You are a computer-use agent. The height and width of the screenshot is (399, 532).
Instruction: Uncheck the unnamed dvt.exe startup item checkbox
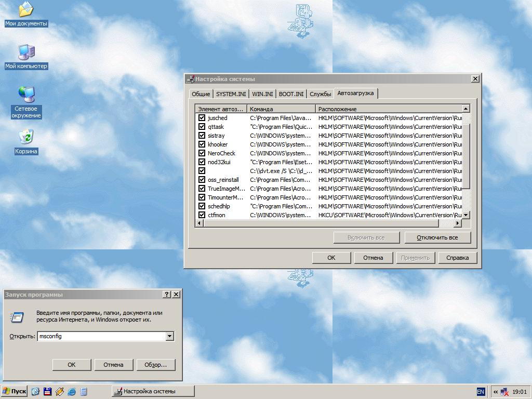tap(202, 170)
